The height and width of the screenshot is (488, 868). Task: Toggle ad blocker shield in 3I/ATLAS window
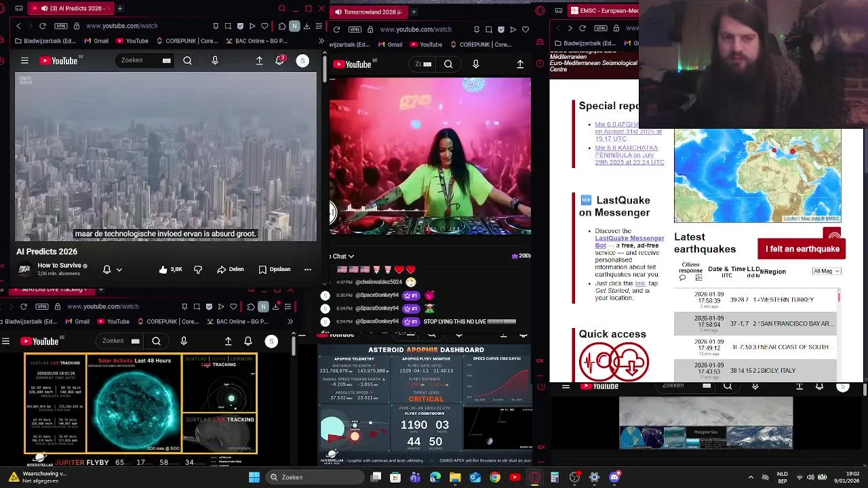tap(209, 306)
